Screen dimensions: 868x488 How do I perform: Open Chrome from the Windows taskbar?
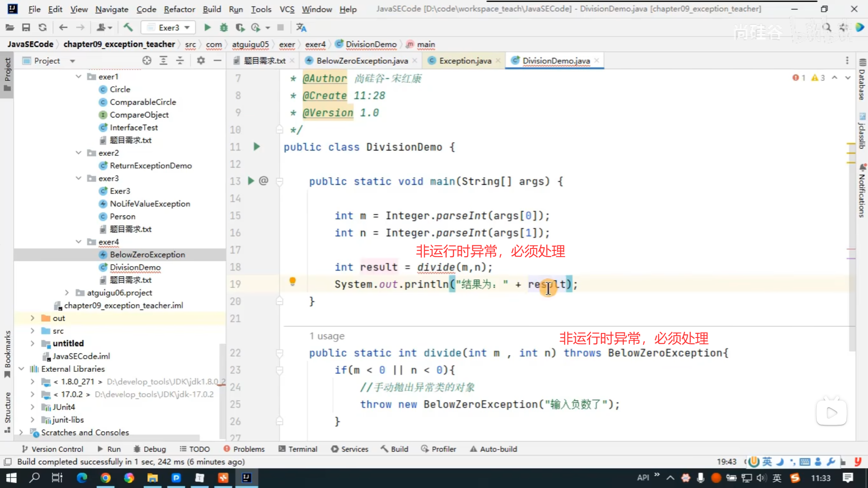pyautogui.click(x=105, y=478)
